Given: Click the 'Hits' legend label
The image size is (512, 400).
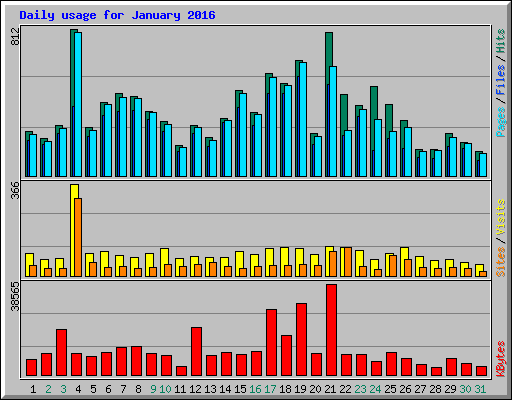Looking at the screenshot, I should [501, 41].
